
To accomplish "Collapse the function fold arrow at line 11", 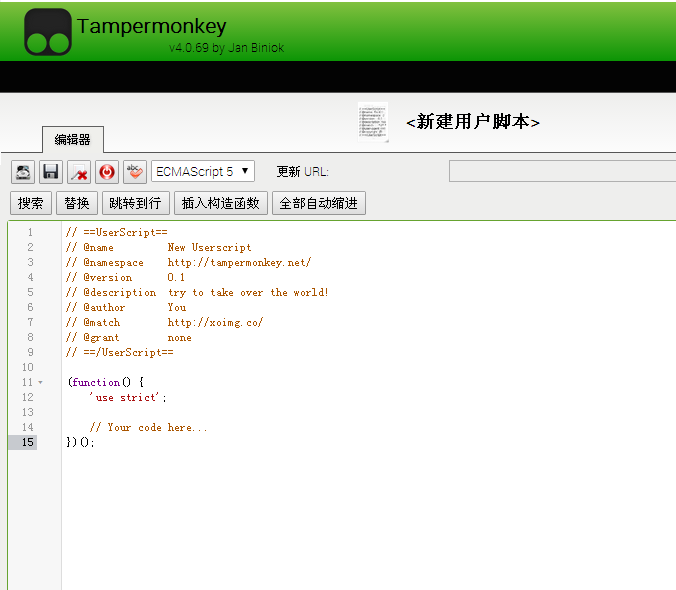I will (x=41, y=382).
